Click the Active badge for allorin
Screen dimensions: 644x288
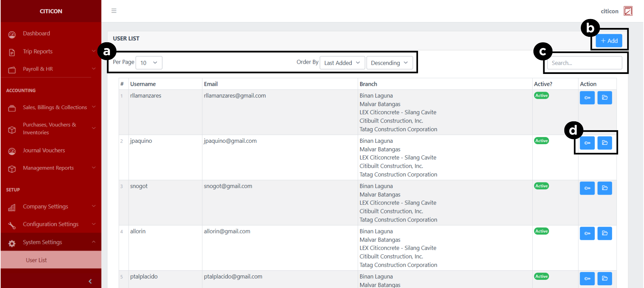click(x=541, y=231)
